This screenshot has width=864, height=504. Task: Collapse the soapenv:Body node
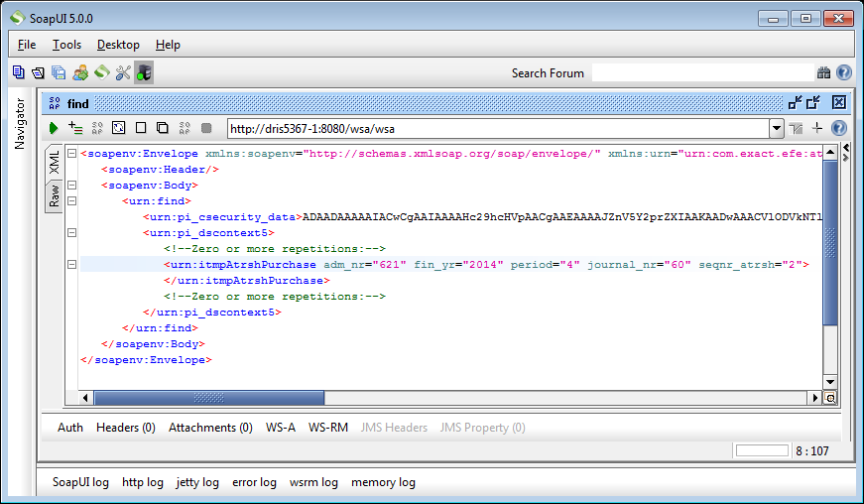[71, 186]
